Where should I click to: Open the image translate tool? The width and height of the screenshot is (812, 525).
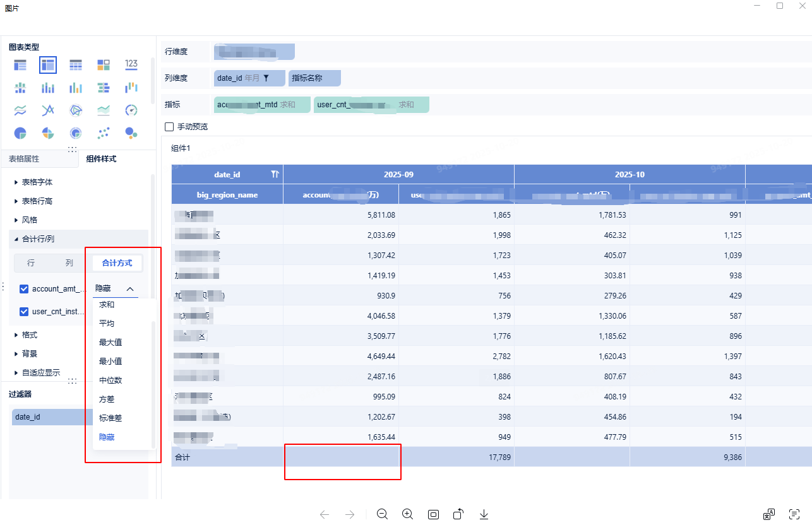[769, 514]
